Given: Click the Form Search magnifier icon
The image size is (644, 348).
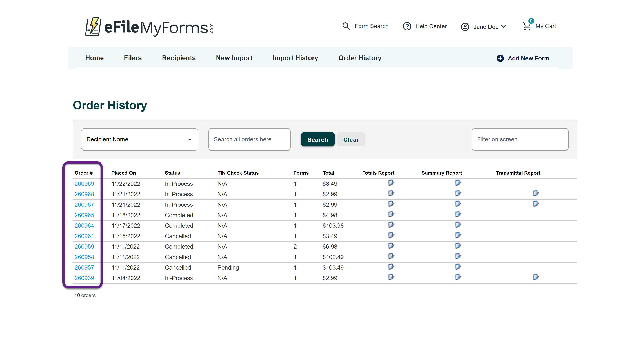Looking at the screenshot, I should (346, 26).
